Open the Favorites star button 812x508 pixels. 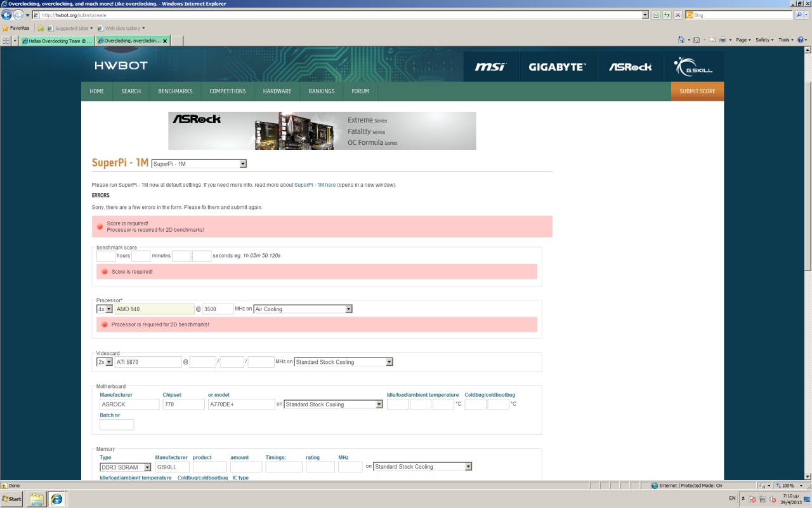pyautogui.click(x=16, y=28)
